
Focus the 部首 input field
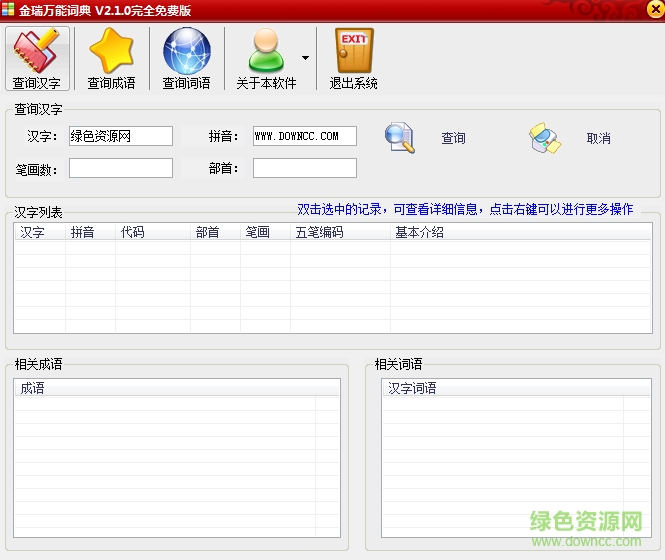(305, 168)
